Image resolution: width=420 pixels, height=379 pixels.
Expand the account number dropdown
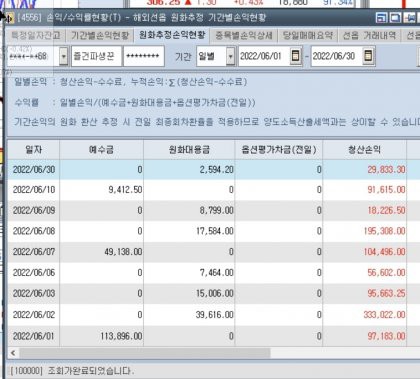64,56
